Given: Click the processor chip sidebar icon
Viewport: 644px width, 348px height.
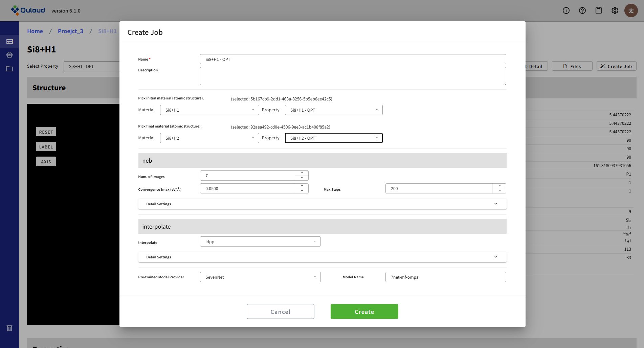Looking at the screenshot, I should (x=9, y=55).
